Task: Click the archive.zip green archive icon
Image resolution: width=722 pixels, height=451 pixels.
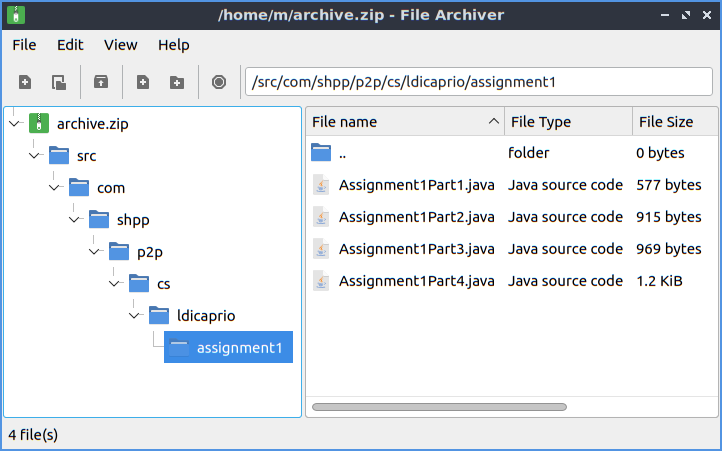Action: pyautogui.click(x=39, y=123)
